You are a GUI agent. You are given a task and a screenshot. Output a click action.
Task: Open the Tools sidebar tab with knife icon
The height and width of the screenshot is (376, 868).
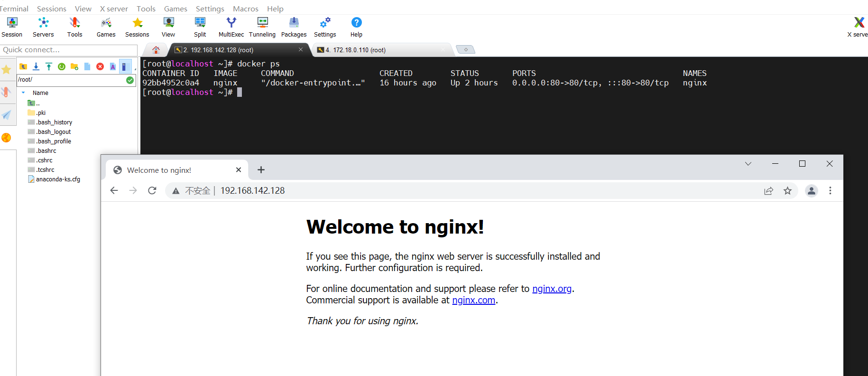tap(6, 92)
